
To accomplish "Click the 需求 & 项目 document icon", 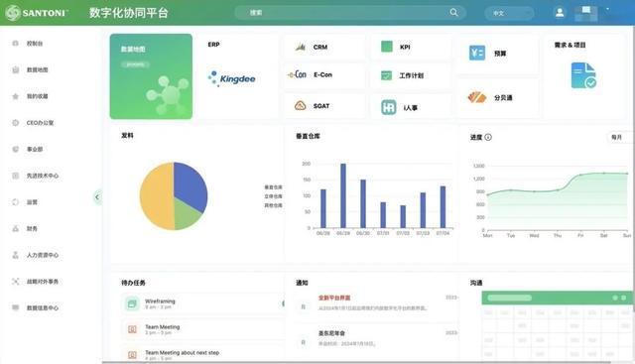I will 583,75.
